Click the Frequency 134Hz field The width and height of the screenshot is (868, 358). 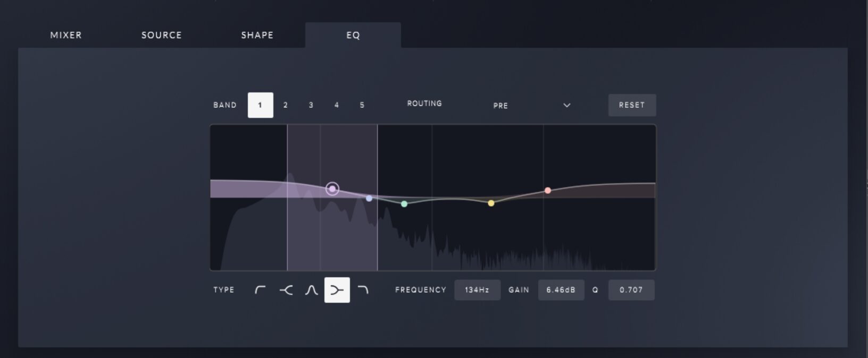[477, 290]
